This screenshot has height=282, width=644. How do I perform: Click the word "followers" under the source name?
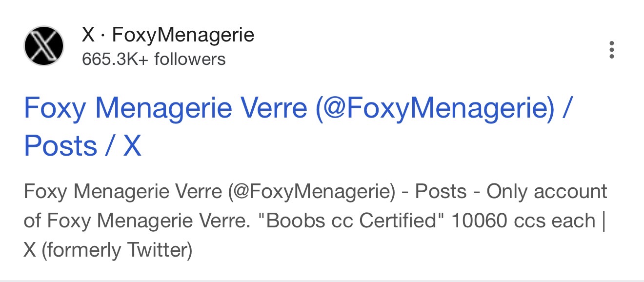click(x=190, y=59)
